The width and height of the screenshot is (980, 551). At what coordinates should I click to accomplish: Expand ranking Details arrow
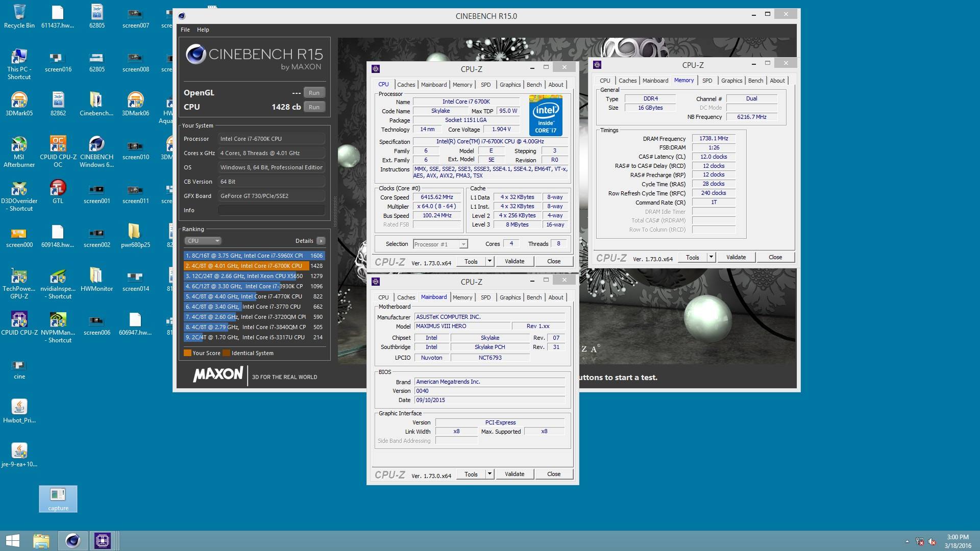[x=321, y=241]
